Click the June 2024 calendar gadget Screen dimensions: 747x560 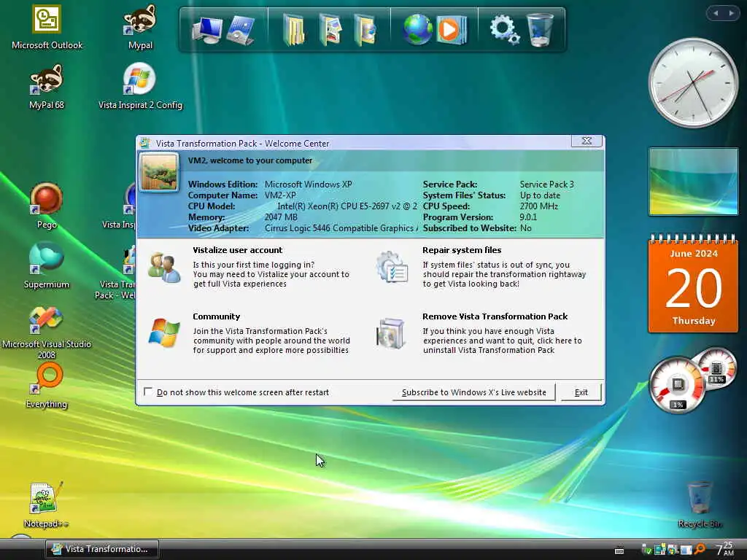tap(693, 282)
